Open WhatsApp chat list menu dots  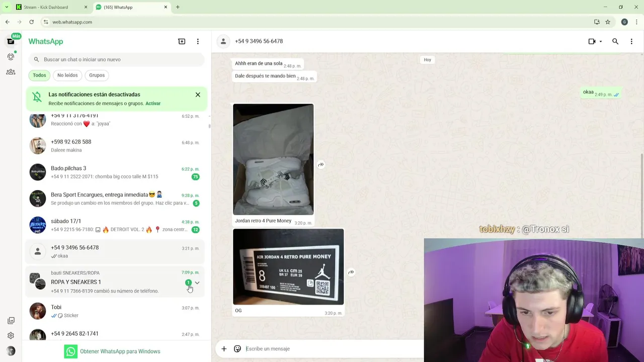tap(198, 41)
